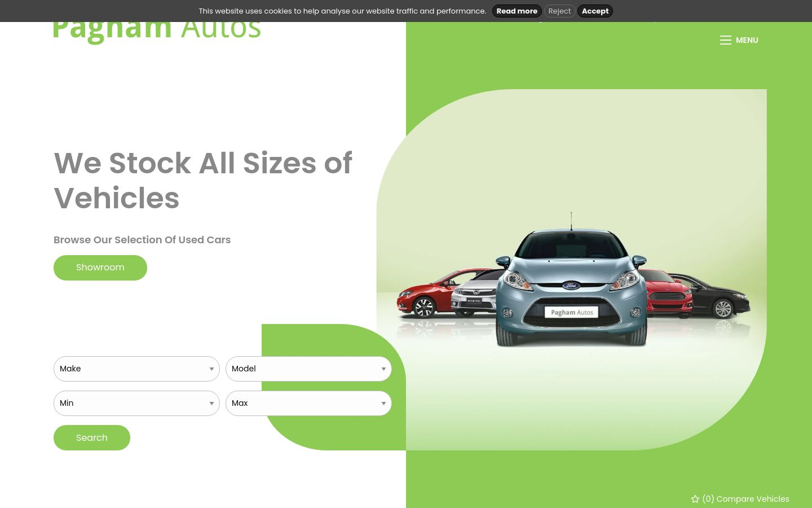Click the green Search button
The width and height of the screenshot is (812, 508).
(92, 438)
